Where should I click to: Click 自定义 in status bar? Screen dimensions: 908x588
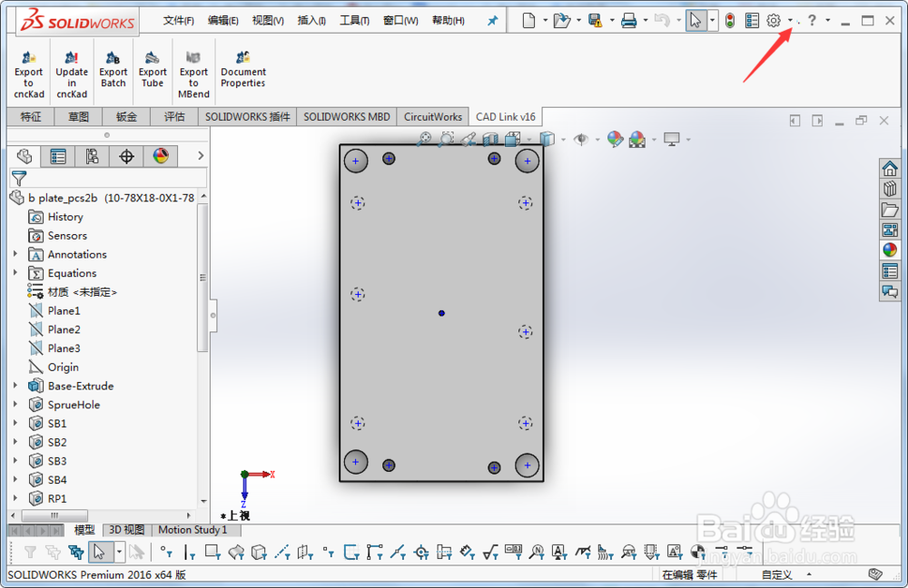pos(776,574)
